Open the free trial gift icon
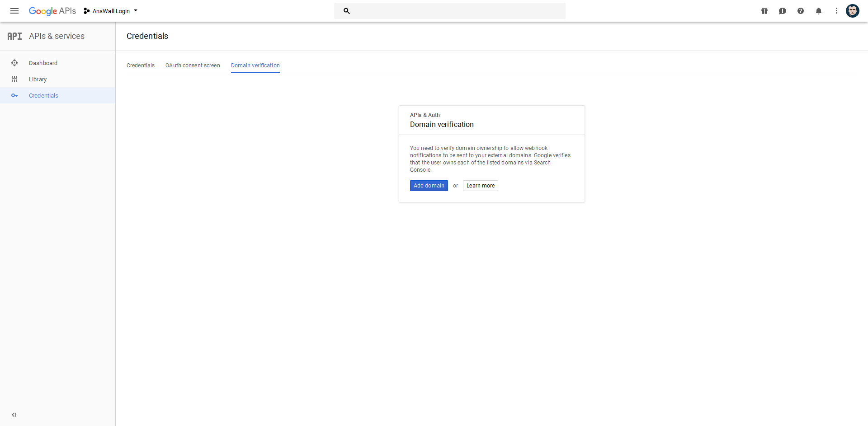The height and width of the screenshot is (426, 868). pos(764,11)
